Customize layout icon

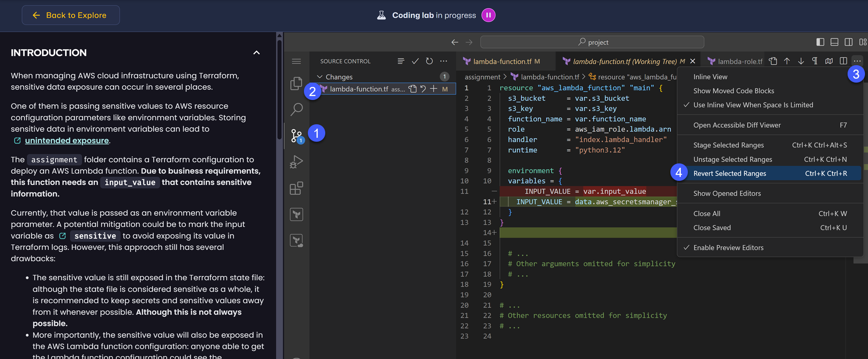pyautogui.click(x=863, y=42)
